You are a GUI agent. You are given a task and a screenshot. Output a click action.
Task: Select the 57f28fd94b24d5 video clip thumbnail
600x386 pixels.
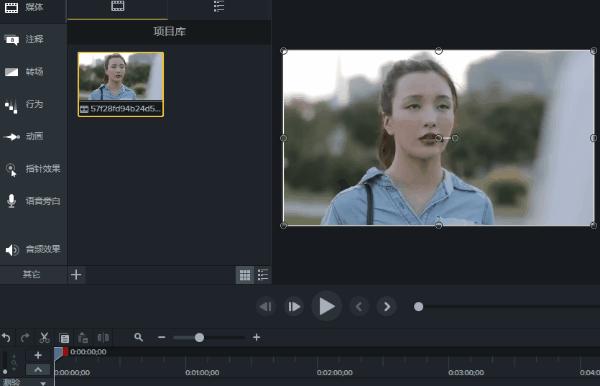121,84
